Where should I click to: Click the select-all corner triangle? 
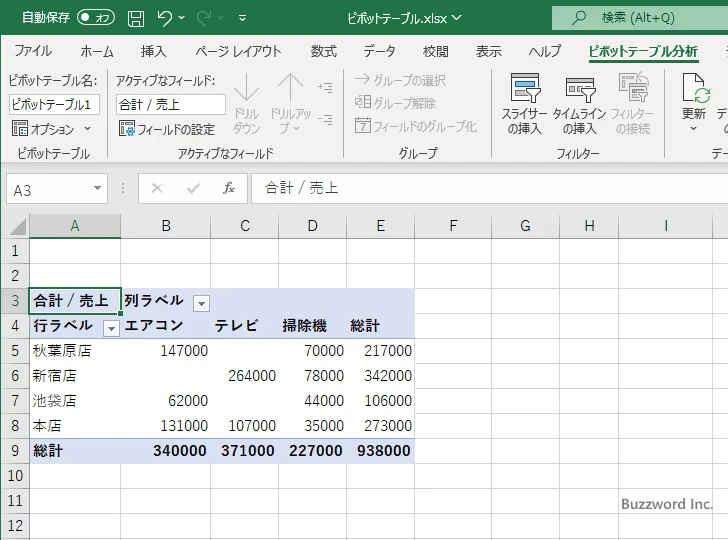(x=17, y=227)
